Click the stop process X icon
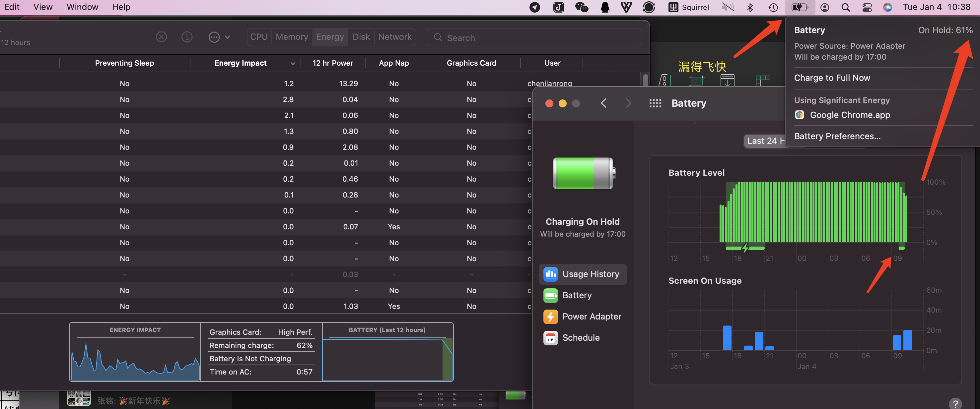Screen dimensions: 980x409 click(161, 37)
